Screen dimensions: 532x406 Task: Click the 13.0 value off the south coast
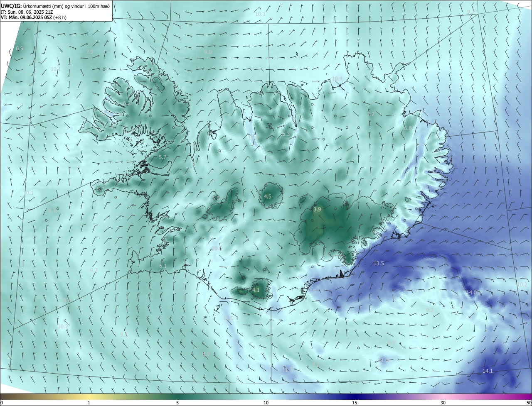228,318
